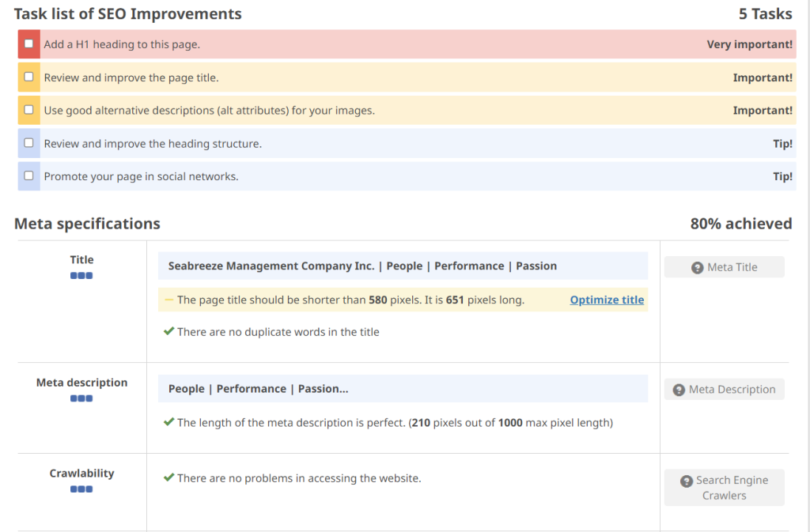Click question mark icon beside Meta Title
Image resolution: width=810 pixels, height=532 pixels.
click(697, 268)
